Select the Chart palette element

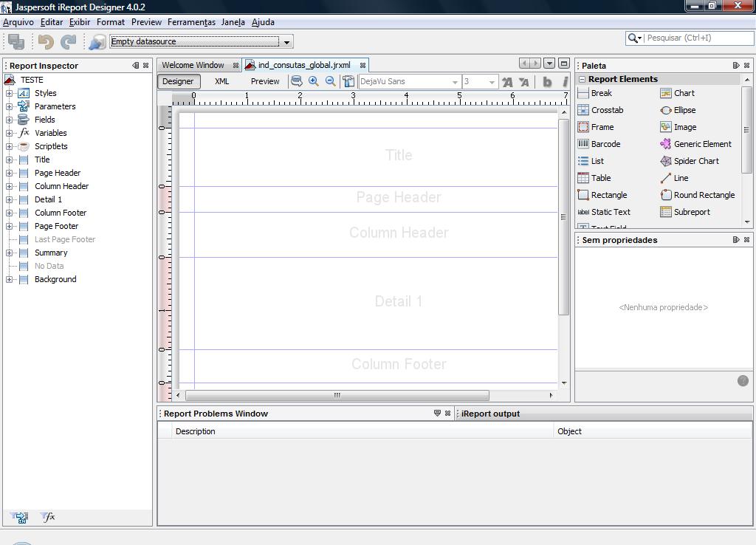click(678, 93)
